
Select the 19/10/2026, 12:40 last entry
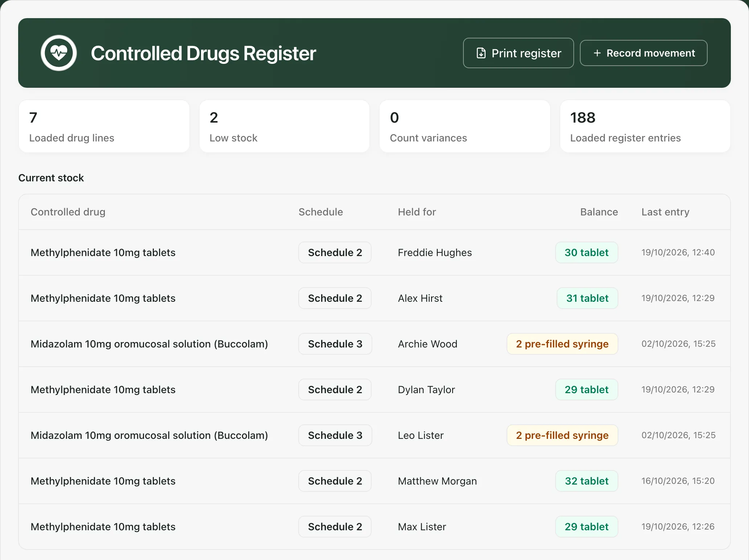tap(678, 252)
